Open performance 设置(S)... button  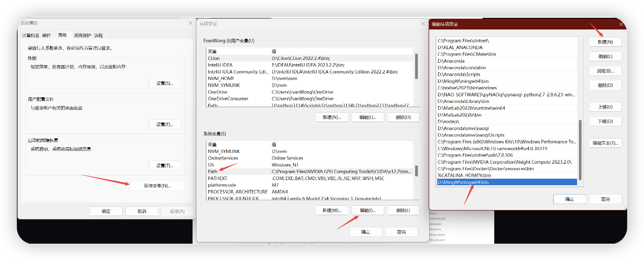pos(165,83)
